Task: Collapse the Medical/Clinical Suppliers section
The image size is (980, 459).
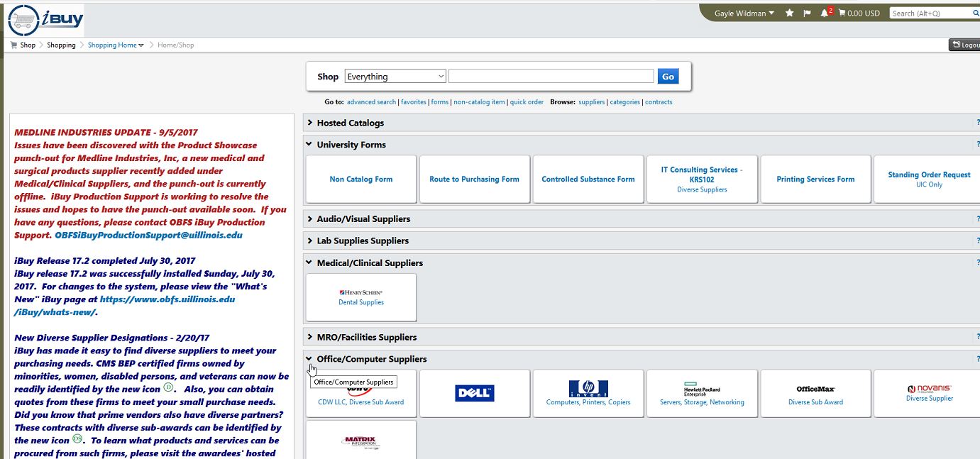Action: (x=309, y=262)
